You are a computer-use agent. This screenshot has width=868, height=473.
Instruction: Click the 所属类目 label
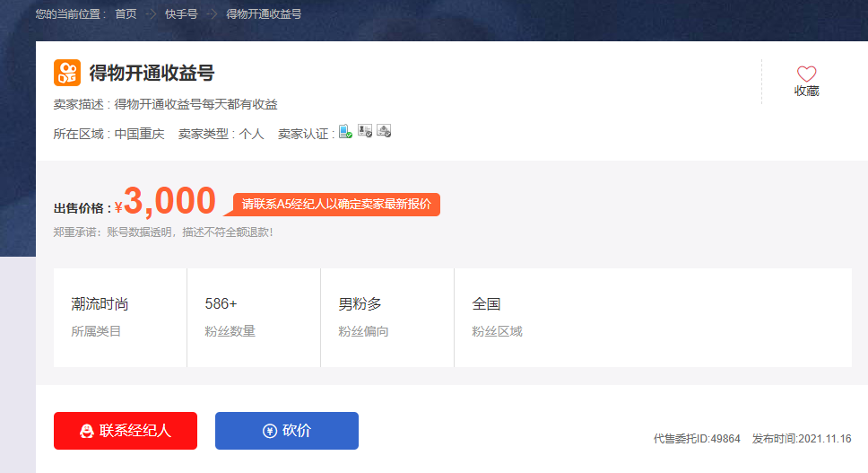coord(96,331)
